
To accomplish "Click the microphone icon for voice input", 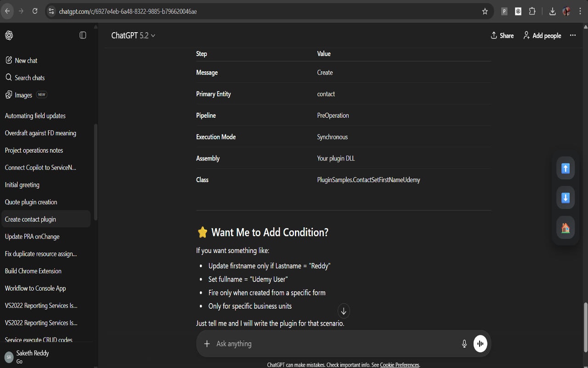I will 464,343.
